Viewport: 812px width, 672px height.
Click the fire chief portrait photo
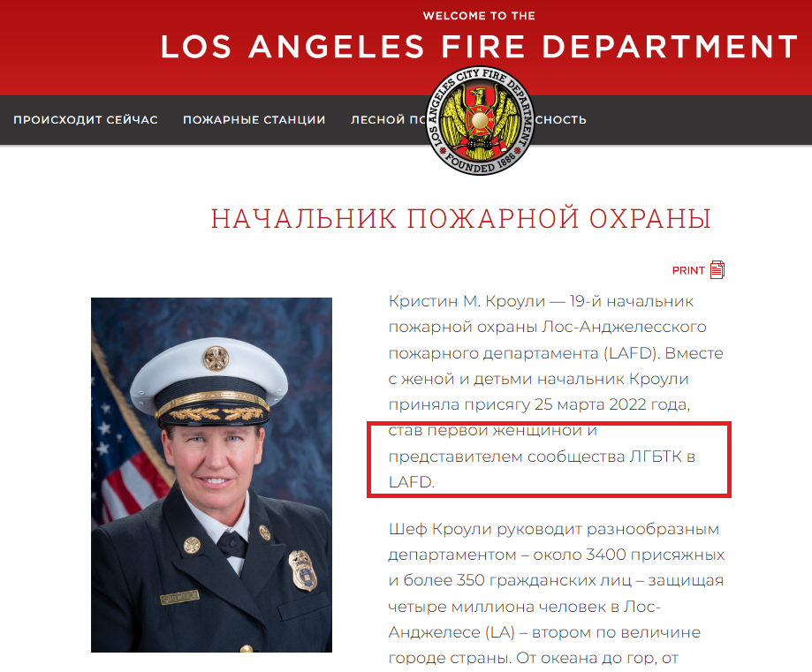pyautogui.click(x=211, y=475)
